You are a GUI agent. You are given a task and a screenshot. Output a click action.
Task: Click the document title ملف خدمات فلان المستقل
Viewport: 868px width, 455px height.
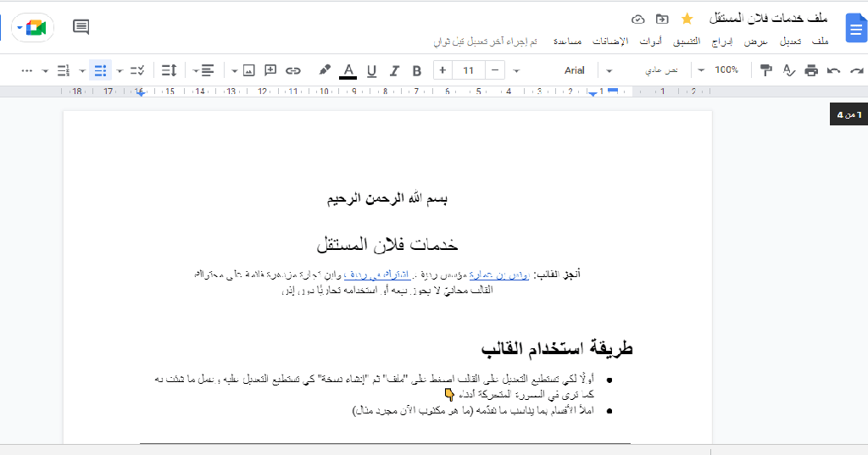[768, 19]
